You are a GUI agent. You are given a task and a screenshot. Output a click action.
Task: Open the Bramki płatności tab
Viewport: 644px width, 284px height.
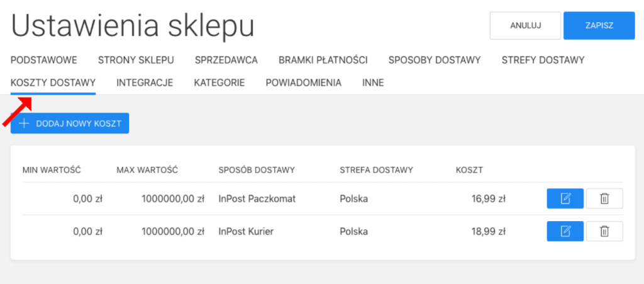pos(323,60)
